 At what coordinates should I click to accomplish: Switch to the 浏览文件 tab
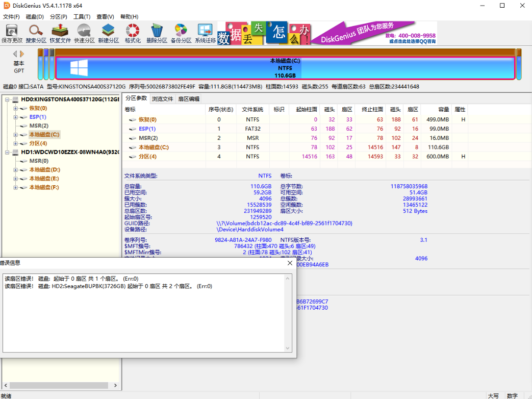tap(163, 99)
